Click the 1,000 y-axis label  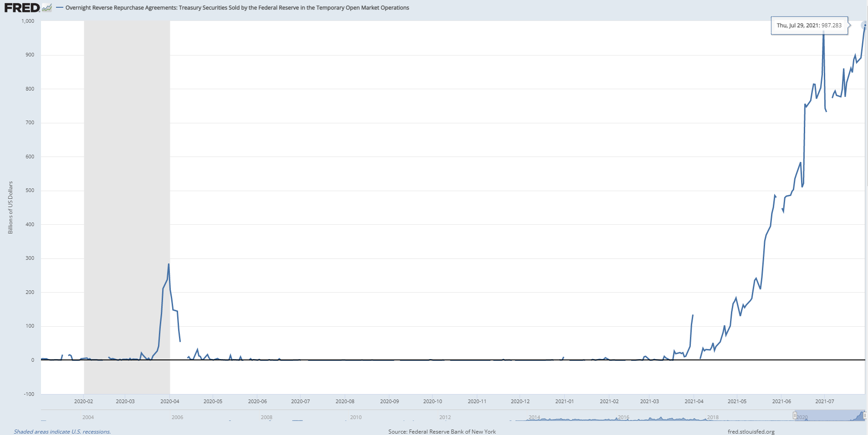click(28, 21)
